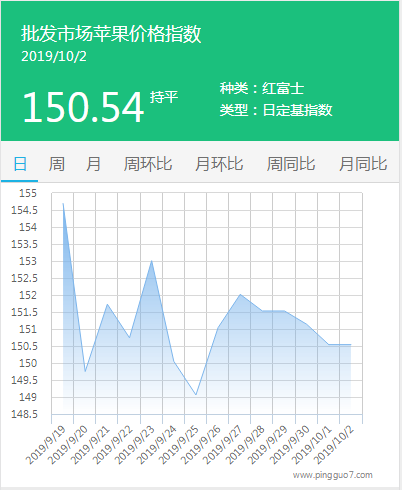
Task: Click the 148.5 y-axis label
Action: pyautogui.click(x=24, y=414)
